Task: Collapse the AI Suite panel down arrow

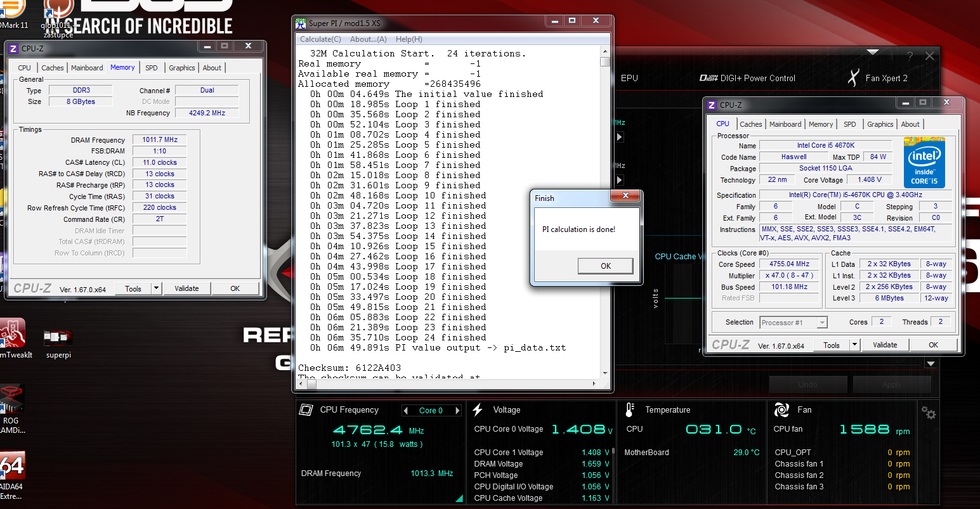Action: (x=931, y=364)
